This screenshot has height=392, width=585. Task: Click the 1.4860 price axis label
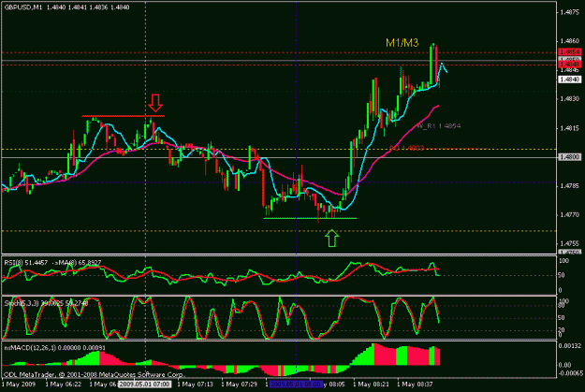click(570, 41)
